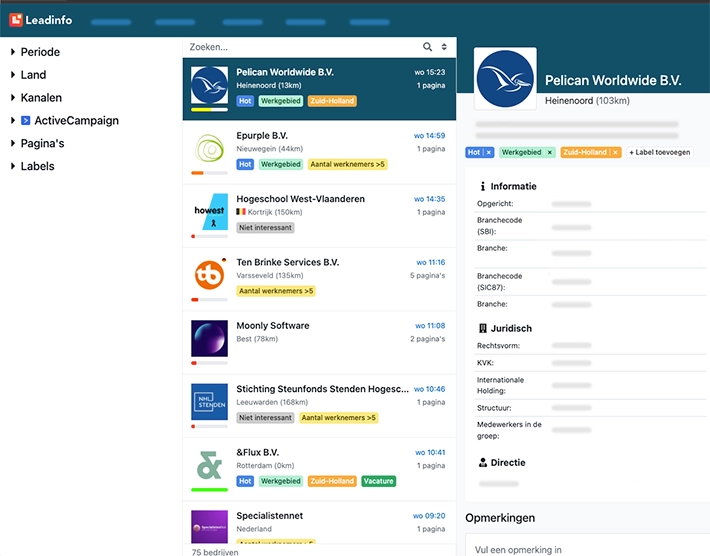Click the Vul een opmerking in field
710x556 pixels.
[588, 547]
